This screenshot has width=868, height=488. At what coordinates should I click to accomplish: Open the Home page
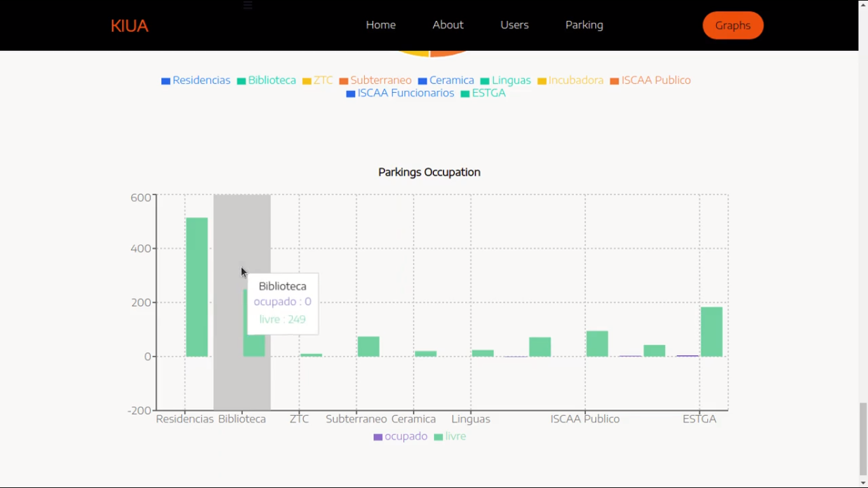[x=381, y=25]
